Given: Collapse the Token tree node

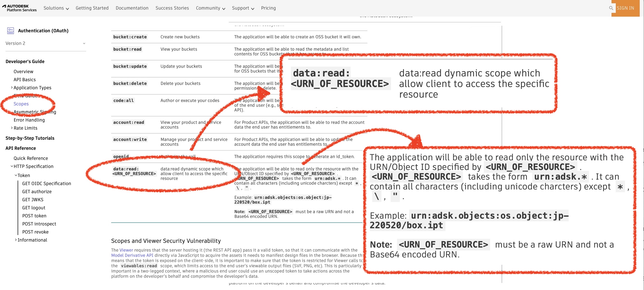Looking at the screenshot, I should [x=16, y=175].
